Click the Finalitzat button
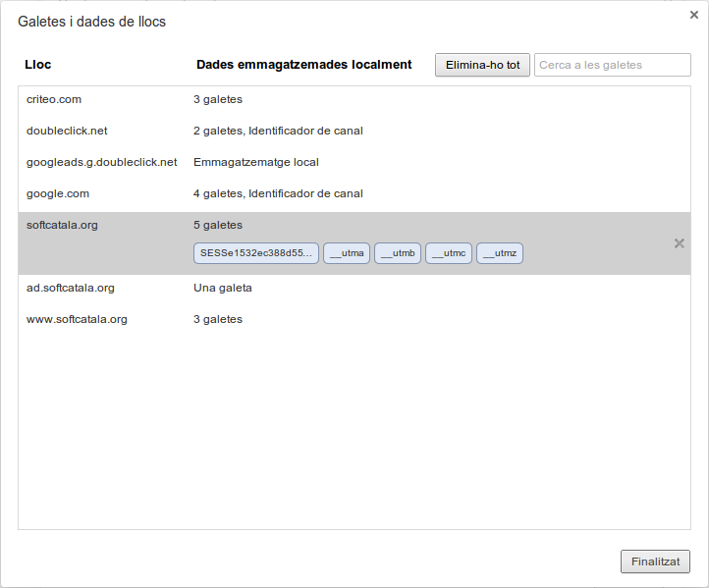The height and width of the screenshot is (588, 709). (655, 561)
